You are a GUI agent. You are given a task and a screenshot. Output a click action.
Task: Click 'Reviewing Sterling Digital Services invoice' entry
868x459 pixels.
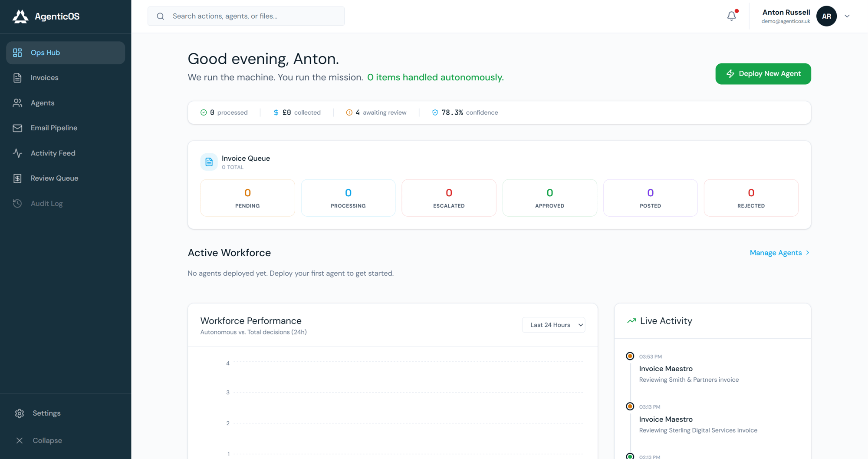pos(698,430)
